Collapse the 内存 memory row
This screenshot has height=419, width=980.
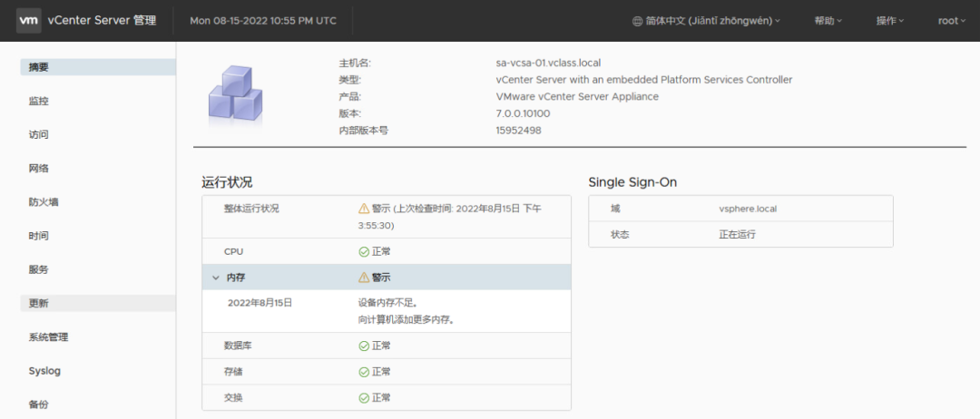(x=216, y=278)
